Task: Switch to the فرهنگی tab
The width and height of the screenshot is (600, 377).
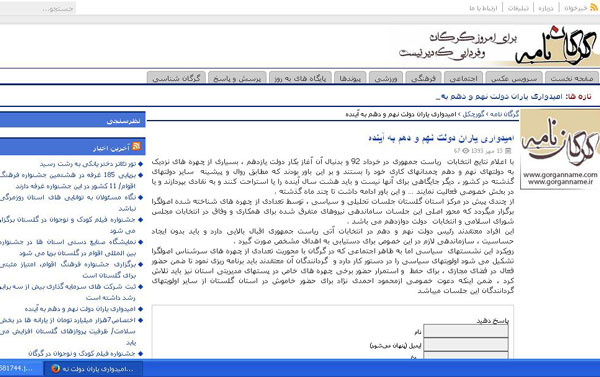Action: (423, 78)
